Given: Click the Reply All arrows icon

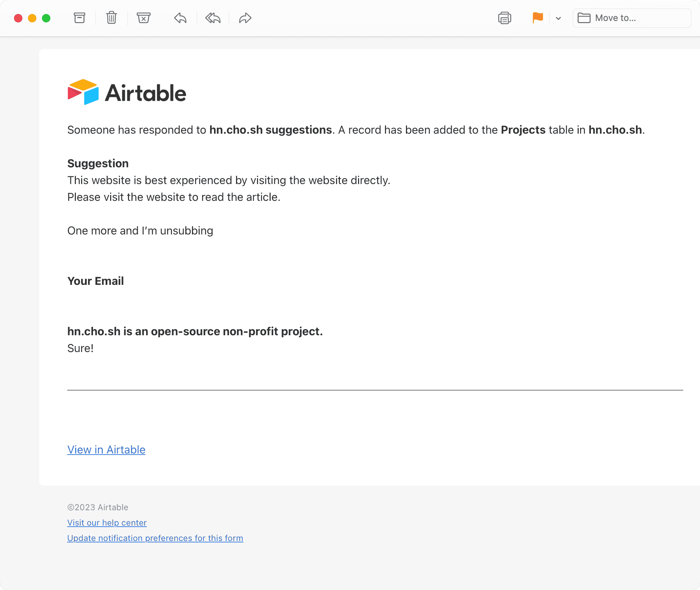Looking at the screenshot, I should coord(213,18).
